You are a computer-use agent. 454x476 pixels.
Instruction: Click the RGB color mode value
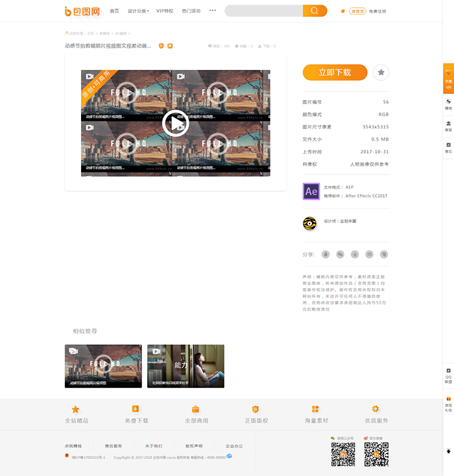point(383,114)
